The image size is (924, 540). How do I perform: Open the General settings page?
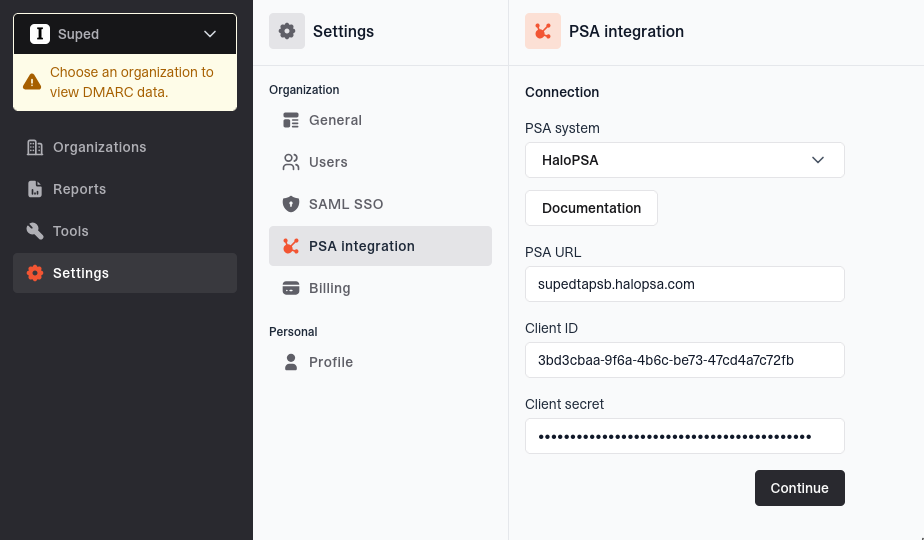click(380, 120)
